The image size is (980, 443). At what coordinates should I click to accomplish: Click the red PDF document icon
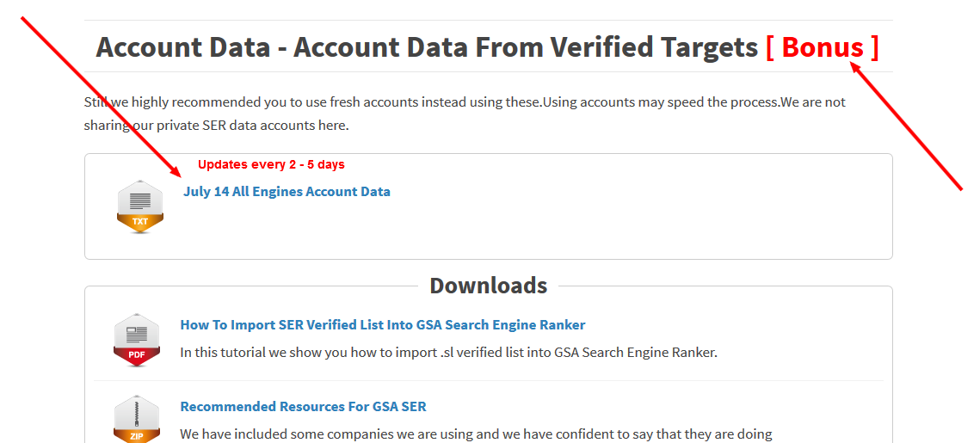coord(137,341)
